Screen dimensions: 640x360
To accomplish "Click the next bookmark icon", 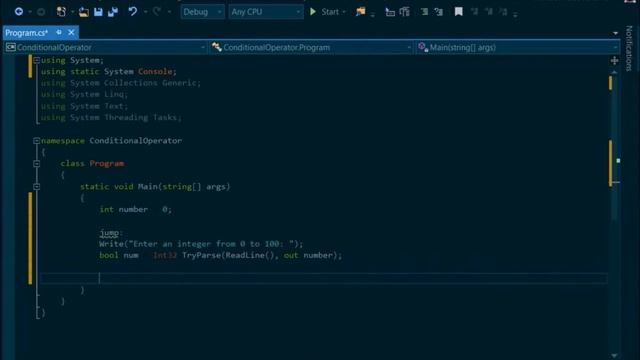I will pos(489,12).
